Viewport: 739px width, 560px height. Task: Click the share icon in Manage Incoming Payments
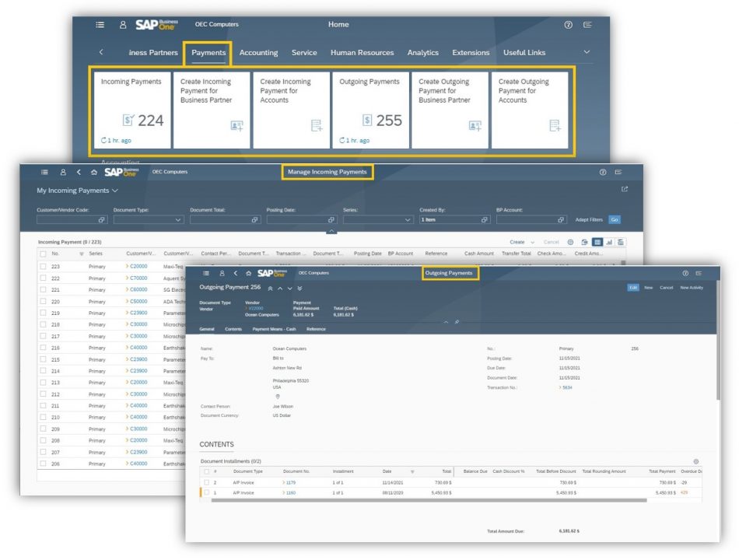coord(625,189)
